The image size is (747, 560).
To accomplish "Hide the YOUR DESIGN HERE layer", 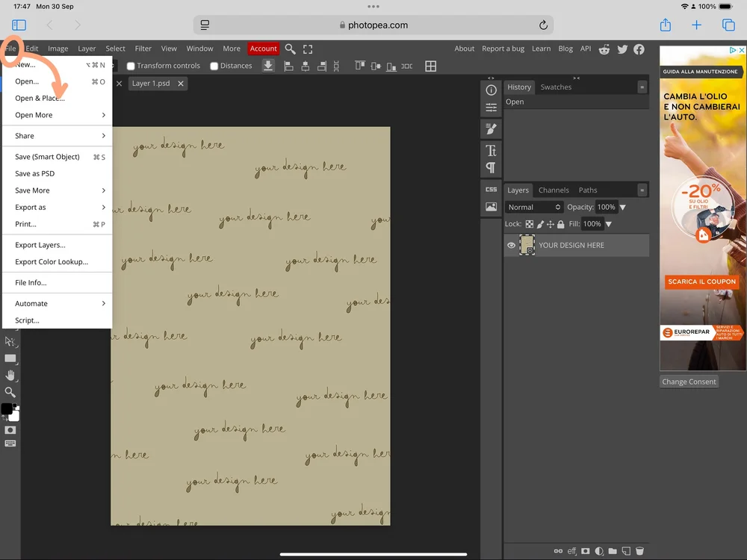I will click(512, 245).
